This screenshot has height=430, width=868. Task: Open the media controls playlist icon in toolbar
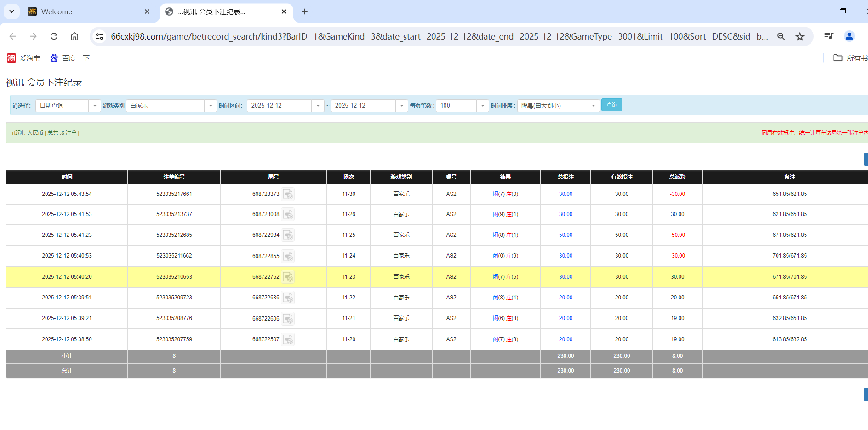point(828,36)
